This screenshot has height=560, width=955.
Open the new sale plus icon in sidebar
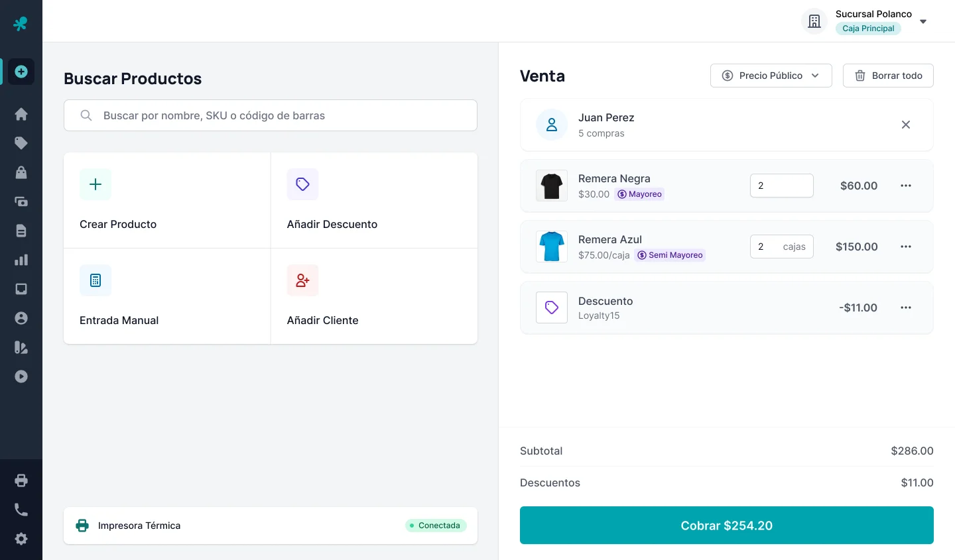21,72
